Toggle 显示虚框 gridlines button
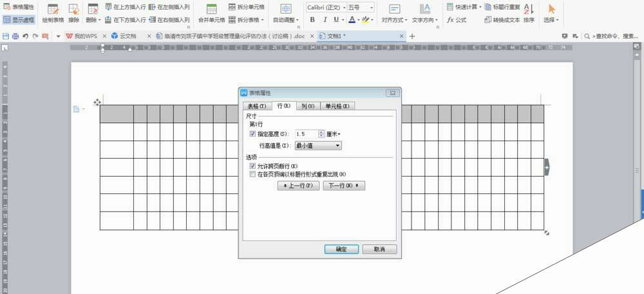The image size is (644, 294). point(19,19)
